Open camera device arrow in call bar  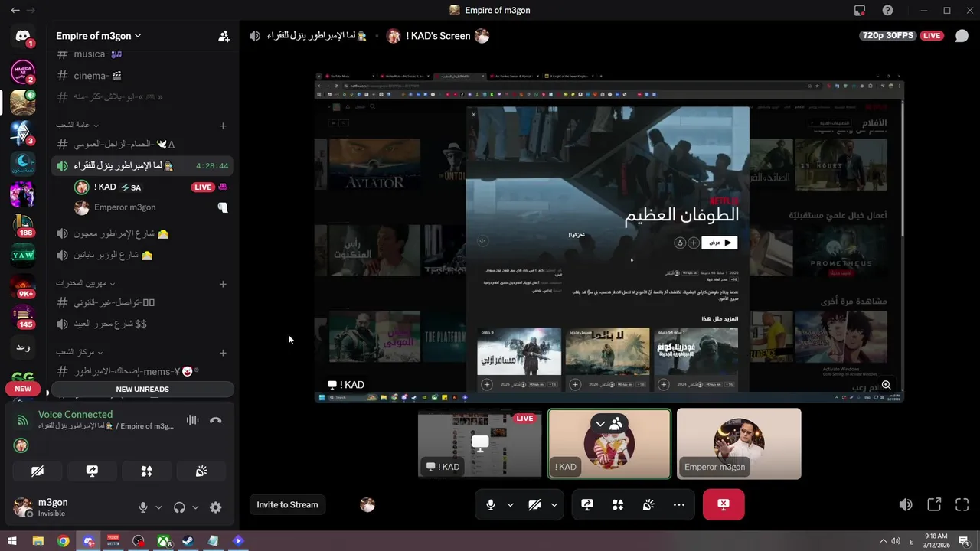pyautogui.click(x=554, y=505)
